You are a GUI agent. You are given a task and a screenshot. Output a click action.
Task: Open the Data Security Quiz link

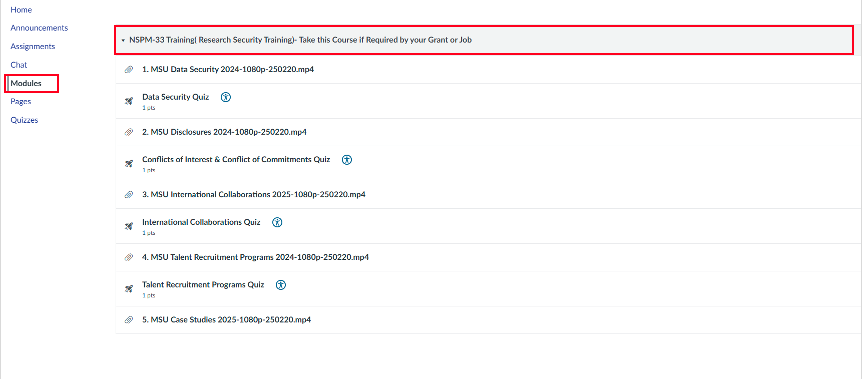pyautogui.click(x=175, y=97)
